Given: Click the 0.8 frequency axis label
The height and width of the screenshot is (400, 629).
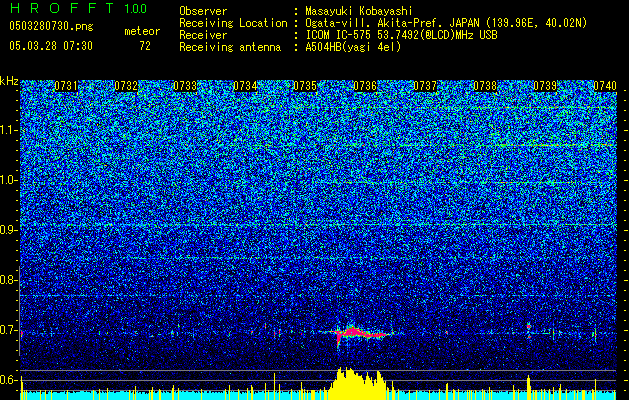Looking at the screenshot, I should tap(8, 280).
